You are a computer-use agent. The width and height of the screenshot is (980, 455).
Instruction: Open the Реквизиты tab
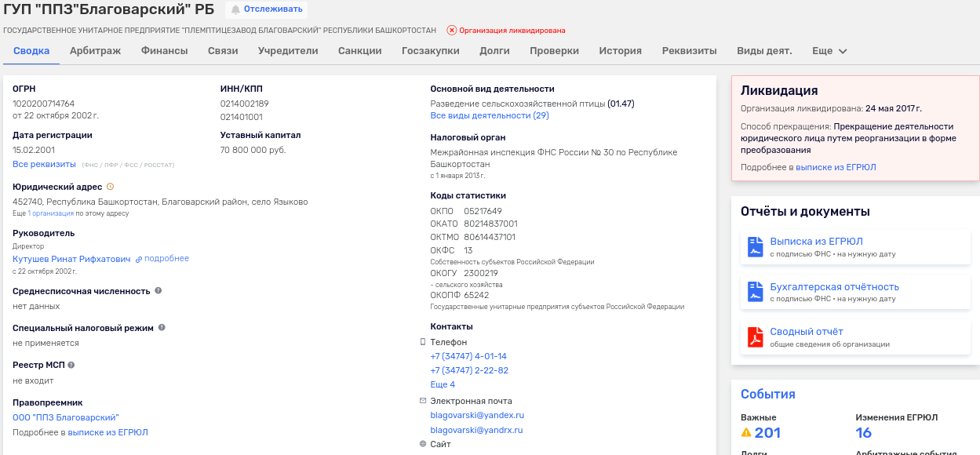[x=690, y=51]
